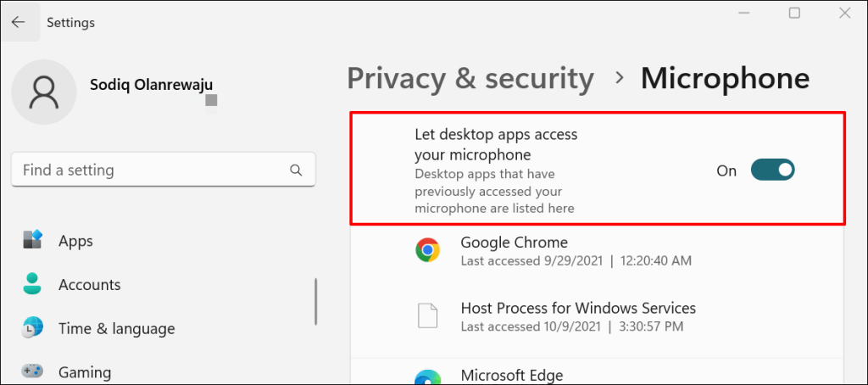The width and height of the screenshot is (868, 385).
Task: Click the back arrow icon
Action: (x=19, y=22)
